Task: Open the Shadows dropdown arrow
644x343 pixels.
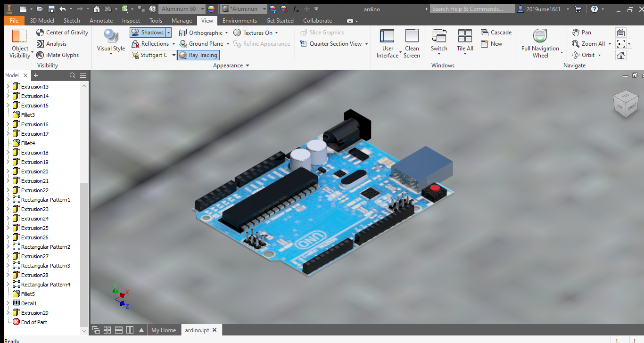Action: click(x=169, y=33)
